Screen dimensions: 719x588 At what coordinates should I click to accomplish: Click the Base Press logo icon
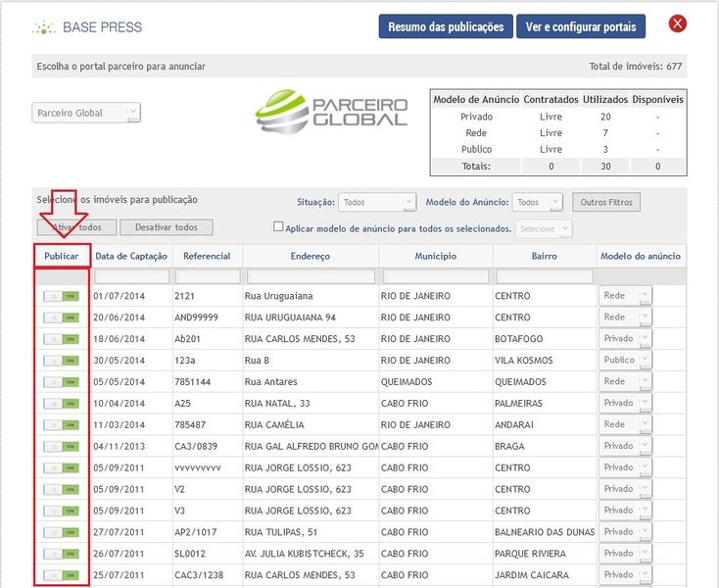point(43,26)
